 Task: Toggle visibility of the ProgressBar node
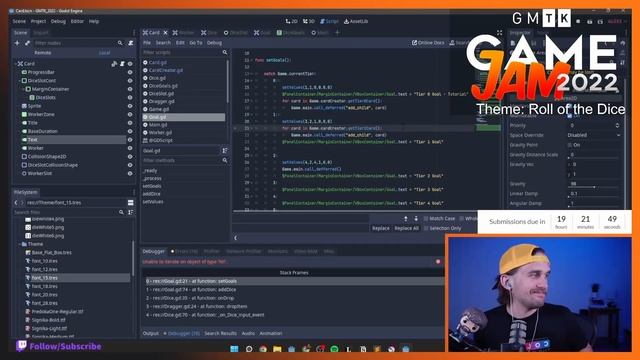click(130, 72)
